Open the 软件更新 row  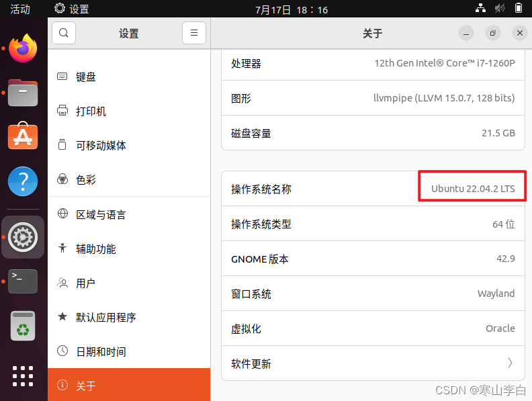click(373, 363)
